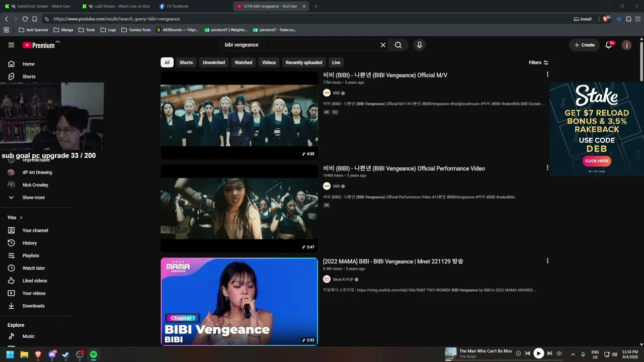This screenshot has width=644, height=362.
Task: Open the Manga bookmarks folder
Action: pyautogui.click(x=63, y=30)
